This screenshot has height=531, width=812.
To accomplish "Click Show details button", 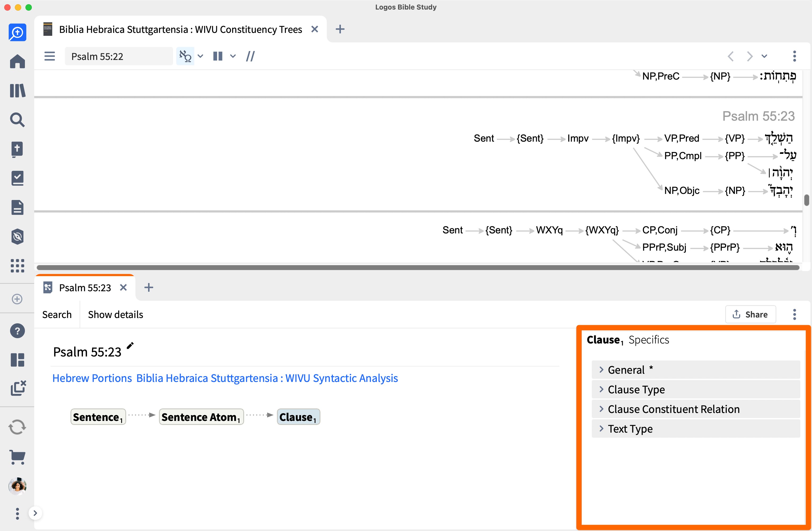I will 115,315.
